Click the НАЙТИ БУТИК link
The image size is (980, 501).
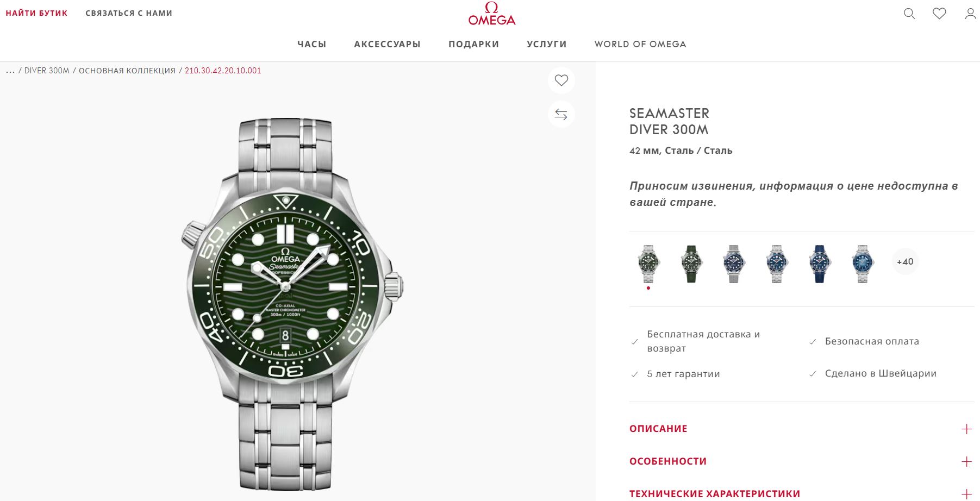pyautogui.click(x=37, y=13)
